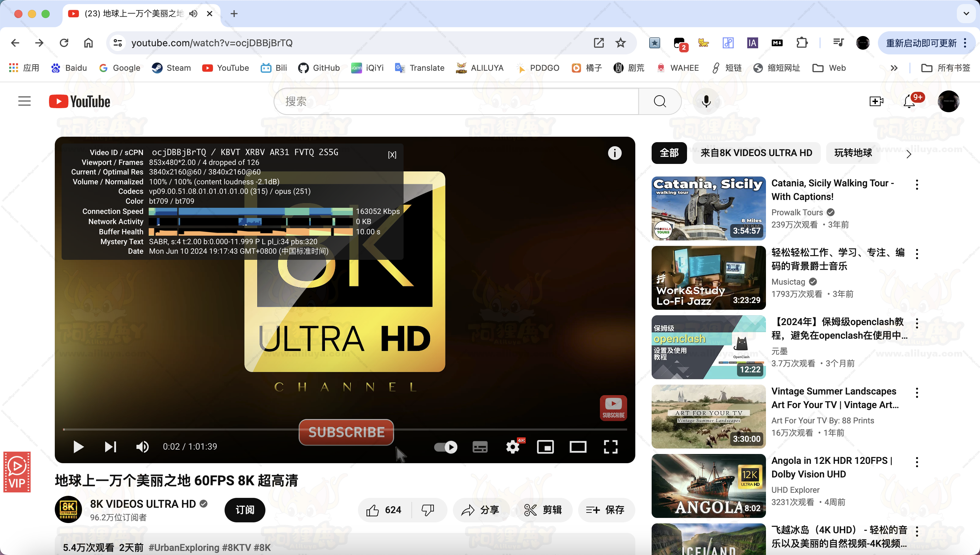Dislike the video with thumbs down

point(428,510)
